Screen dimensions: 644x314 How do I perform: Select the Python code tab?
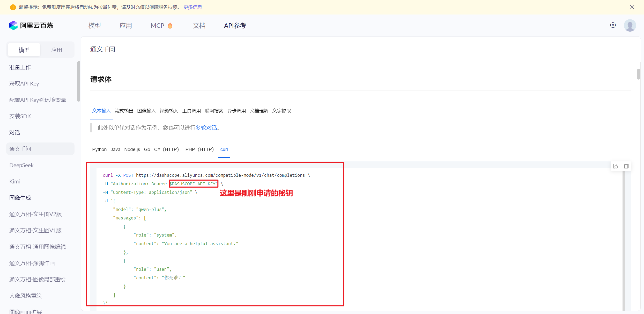pyautogui.click(x=99, y=149)
